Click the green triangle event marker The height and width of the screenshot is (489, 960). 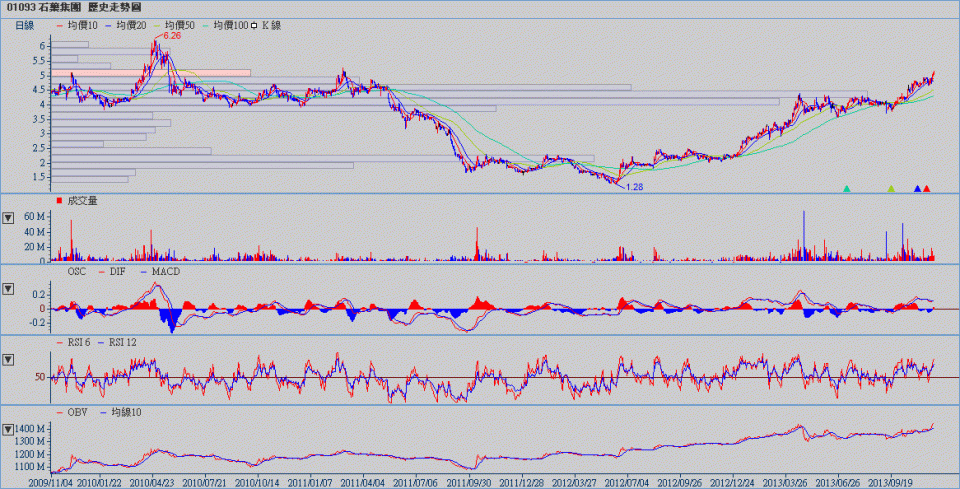point(847,188)
